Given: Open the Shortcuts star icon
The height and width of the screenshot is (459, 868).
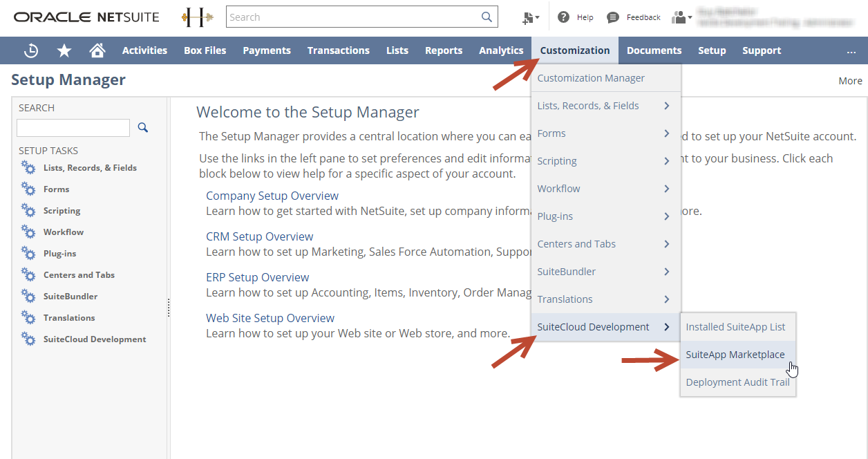Looking at the screenshot, I should [64, 50].
